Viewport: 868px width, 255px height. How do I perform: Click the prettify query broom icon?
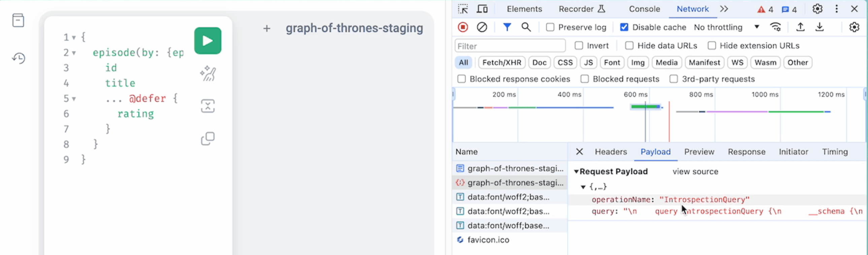point(208,73)
